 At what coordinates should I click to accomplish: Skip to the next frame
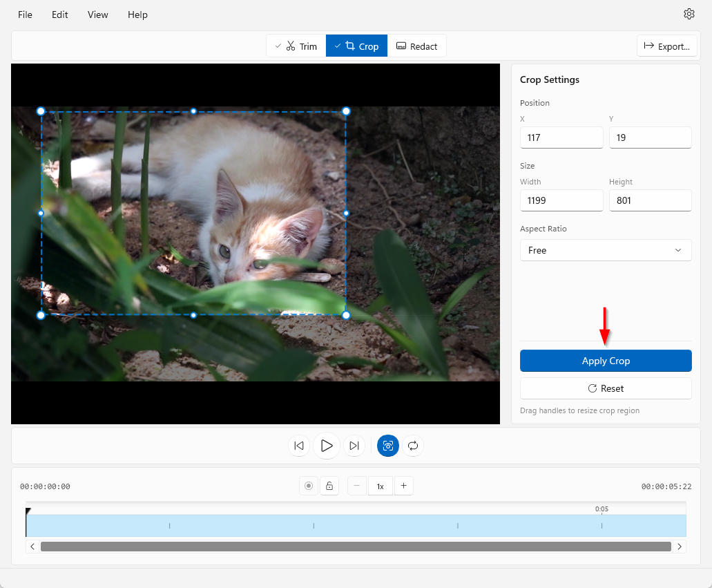pyautogui.click(x=354, y=446)
